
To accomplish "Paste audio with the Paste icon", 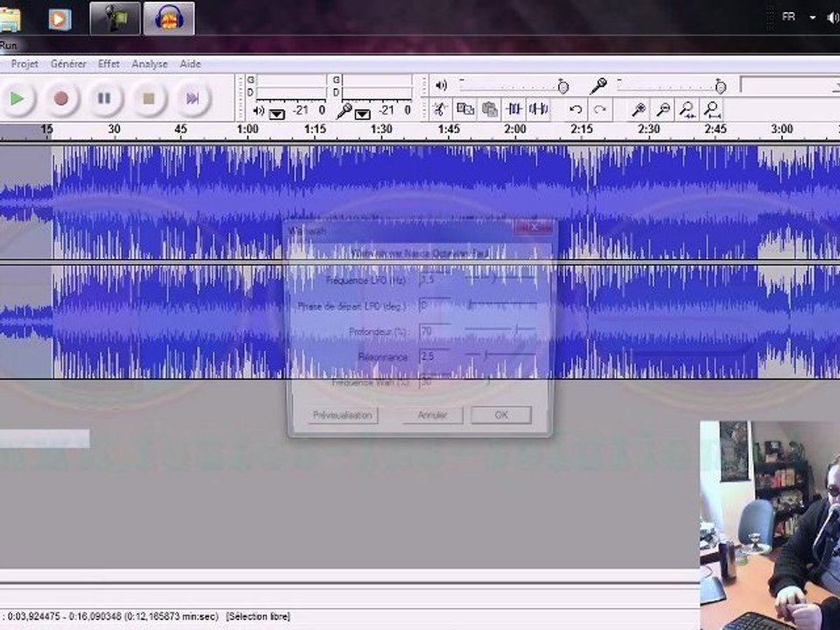I will click(490, 109).
